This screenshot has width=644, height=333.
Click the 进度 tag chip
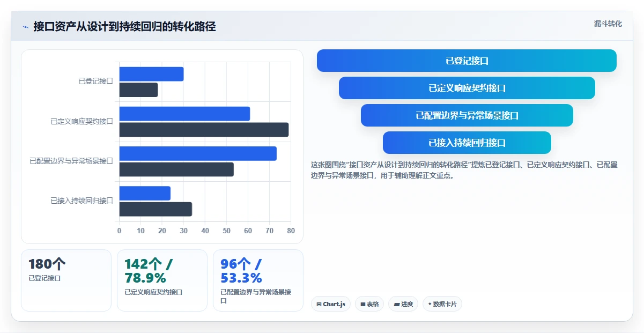(x=403, y=304)
